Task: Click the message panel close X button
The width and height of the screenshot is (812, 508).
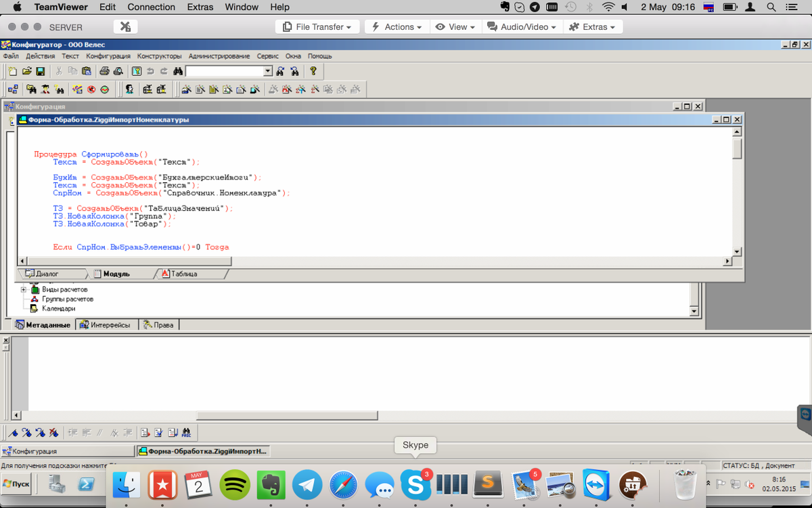Action: point(5,340)
